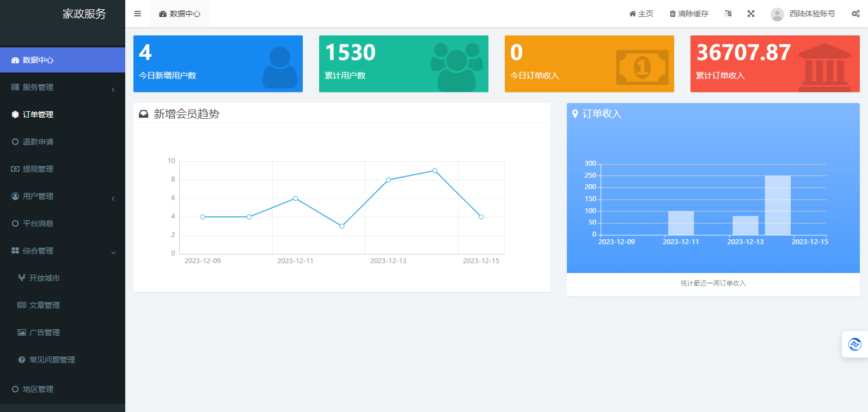Expand the 服务管理 submenu arrow
Viewport: 868px width, 412px height.
pyautogui.click(x=113, y=89)
